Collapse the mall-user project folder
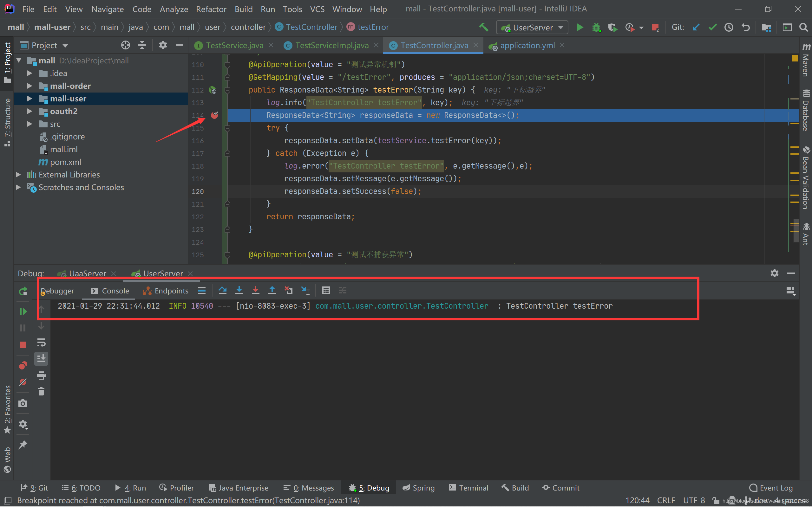 [x=29, y=99]
